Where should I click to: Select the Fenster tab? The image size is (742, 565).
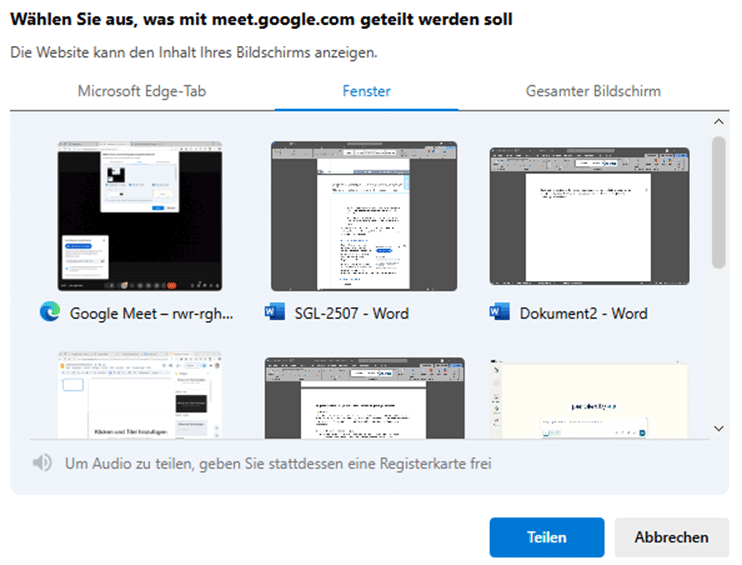point(366,91)
